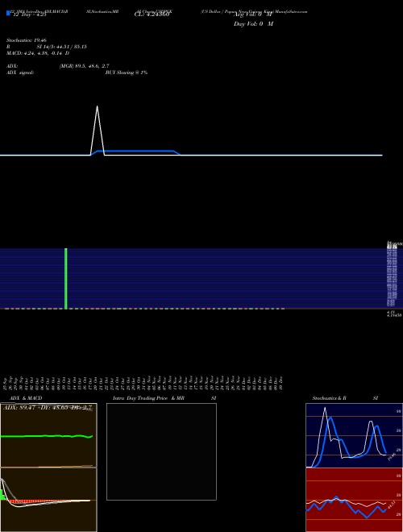The image size is (403, 532).
Task: Click the 'CL: 4.24360' closing value
Action: click(152, 15)
